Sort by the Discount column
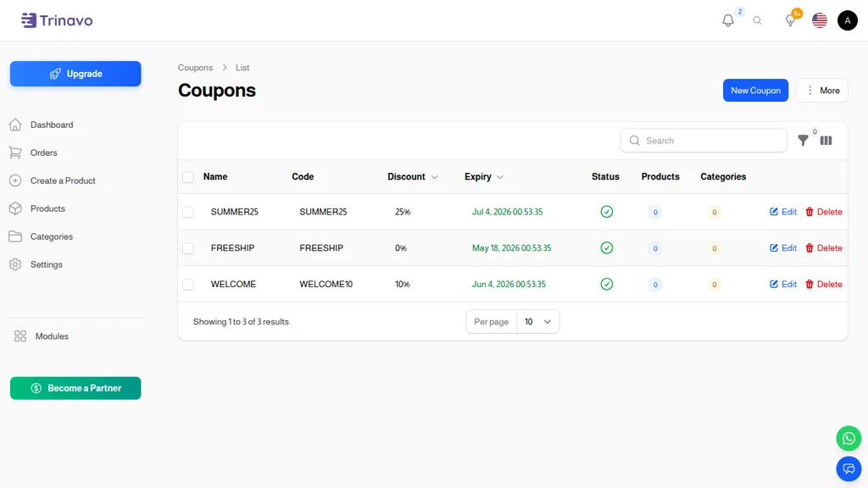The width and height of the screenshot is (868, 488). (x=413, y=176)
